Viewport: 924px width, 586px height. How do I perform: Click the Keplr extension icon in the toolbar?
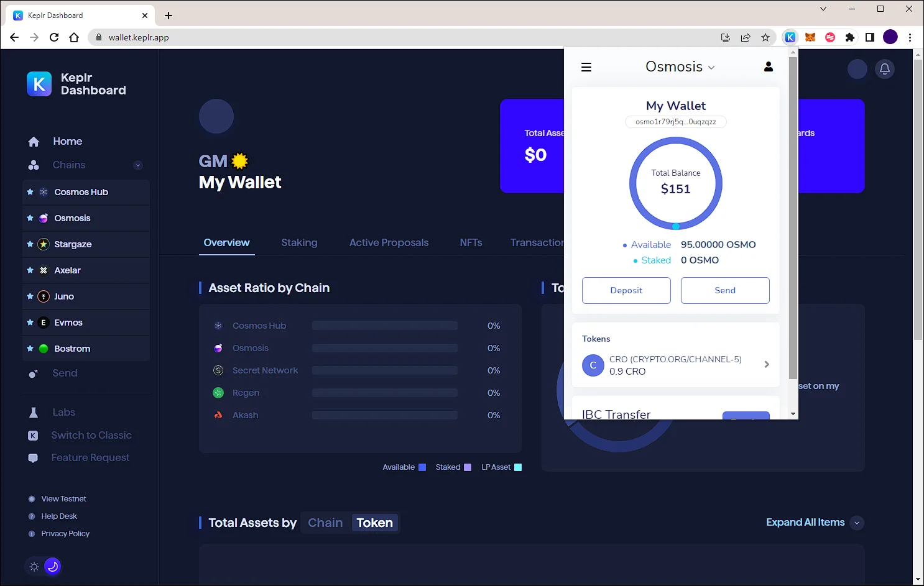790,37
